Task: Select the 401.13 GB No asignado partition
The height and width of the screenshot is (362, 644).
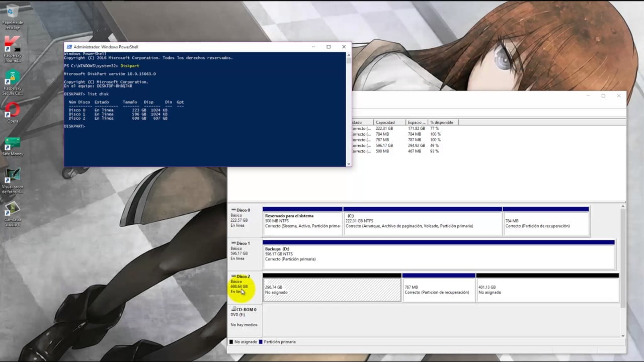Action: coord(547,290)
